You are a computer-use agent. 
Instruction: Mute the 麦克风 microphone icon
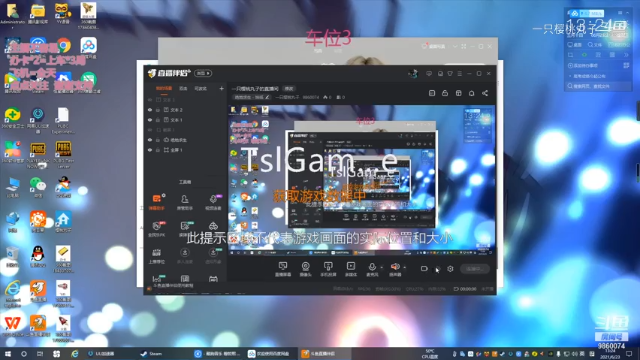point(372,267)
